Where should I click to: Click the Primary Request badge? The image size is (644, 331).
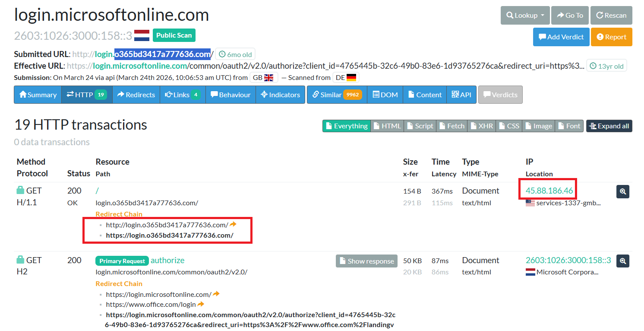[122, 261]
